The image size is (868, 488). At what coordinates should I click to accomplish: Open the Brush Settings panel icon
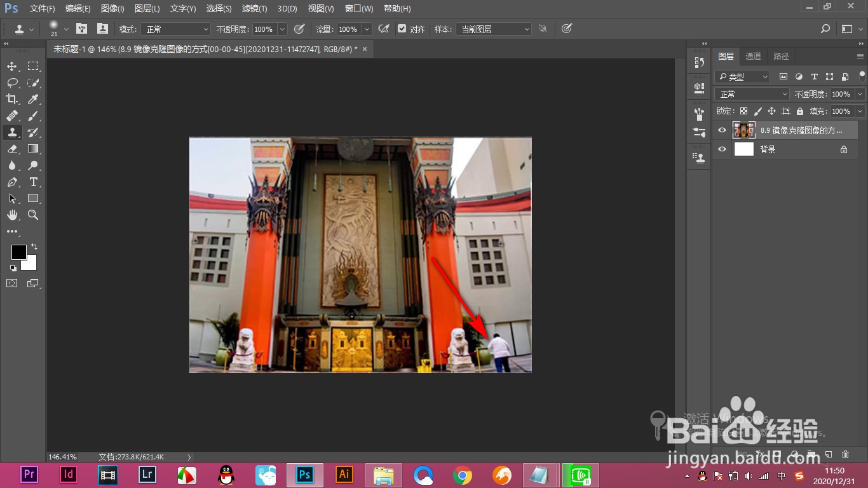click(699, 133)
